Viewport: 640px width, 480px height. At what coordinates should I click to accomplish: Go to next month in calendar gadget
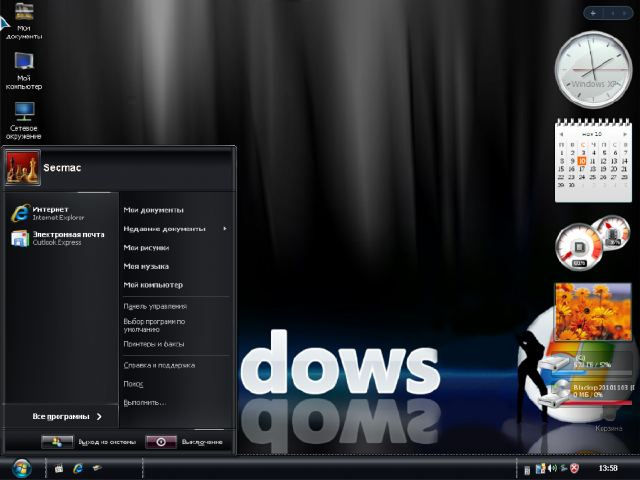pos(625,134)
